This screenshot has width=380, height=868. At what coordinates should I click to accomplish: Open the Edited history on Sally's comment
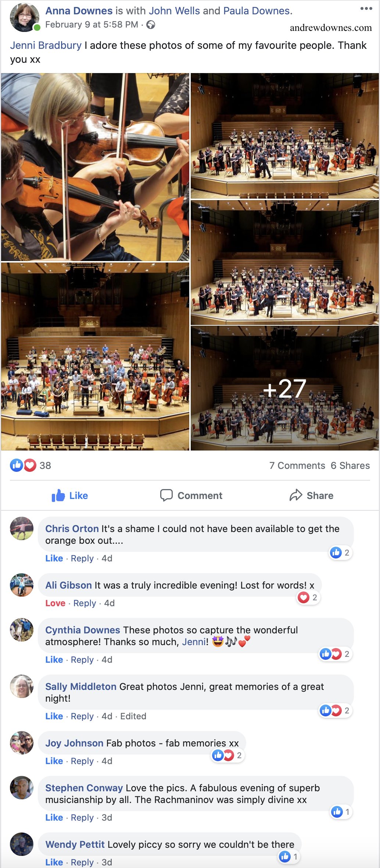point(133,716)
